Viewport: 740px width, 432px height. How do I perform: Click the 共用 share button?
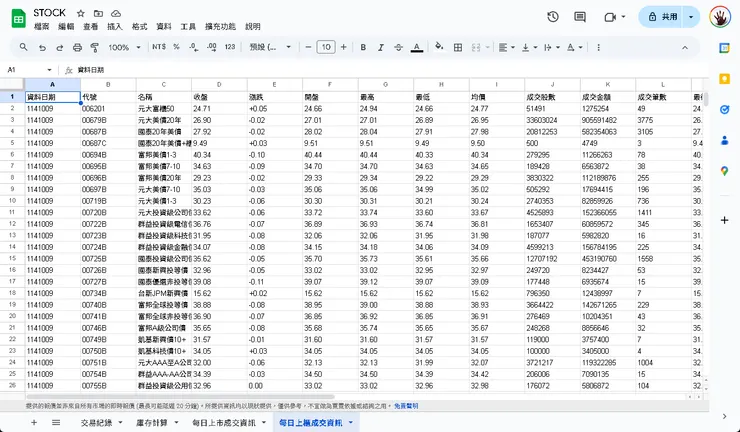point(661,17)
